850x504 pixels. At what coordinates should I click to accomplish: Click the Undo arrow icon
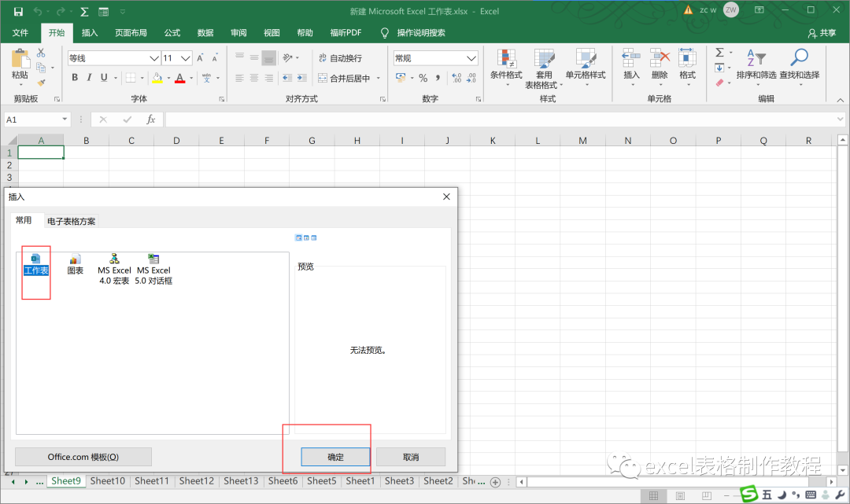coord(38,11)
